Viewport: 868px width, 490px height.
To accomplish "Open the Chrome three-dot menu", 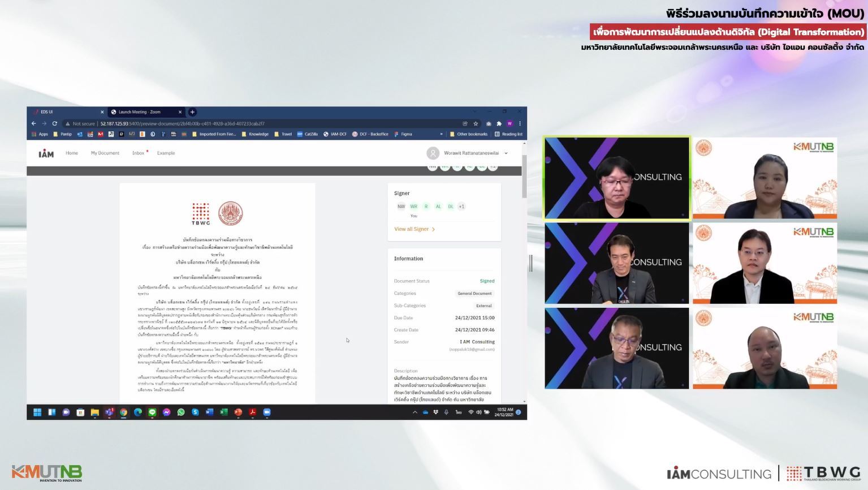I will [520, 123].
